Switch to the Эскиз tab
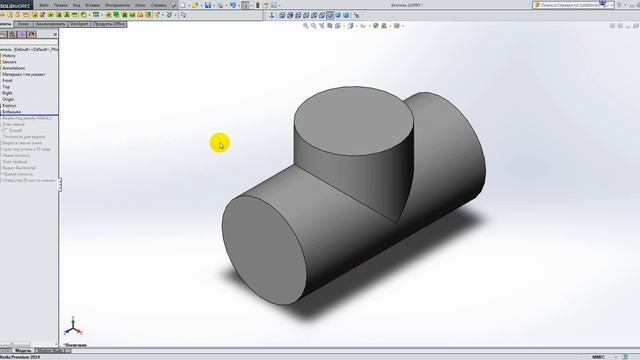The image size is (640, 360). tap(24, 24)
